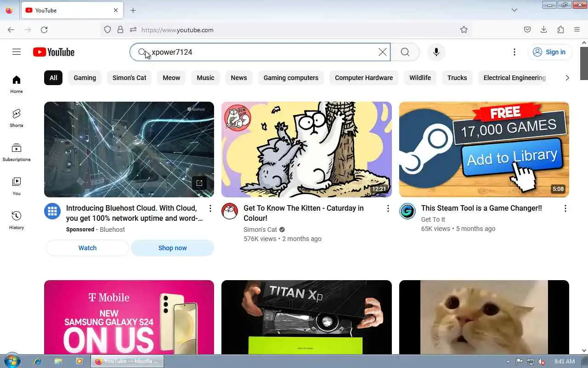Viewport: 588px width, 368px height.
Task: Open the Simon's Cat channel name link
Action: coord(260,230)
